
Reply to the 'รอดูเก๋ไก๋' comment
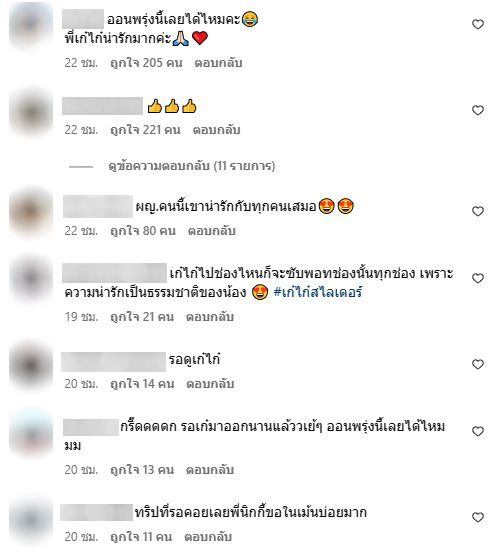[210, 384]
